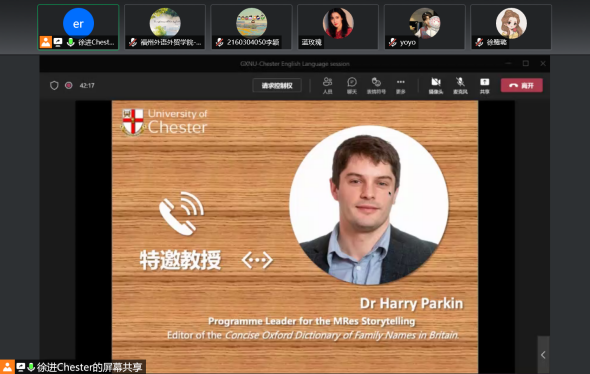Open the reactions emoji icon
This screenshot has width=590, height=374.
(376, 85)
